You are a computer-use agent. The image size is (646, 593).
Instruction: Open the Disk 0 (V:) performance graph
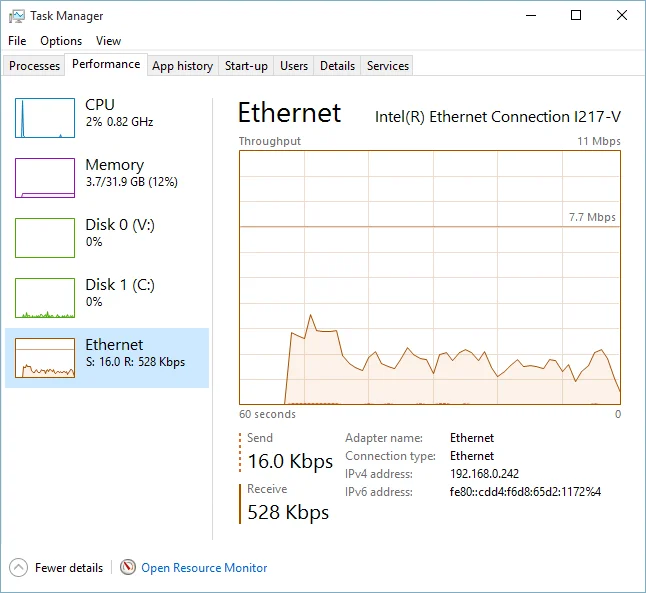pyautogui.click(x=45, y=238)
